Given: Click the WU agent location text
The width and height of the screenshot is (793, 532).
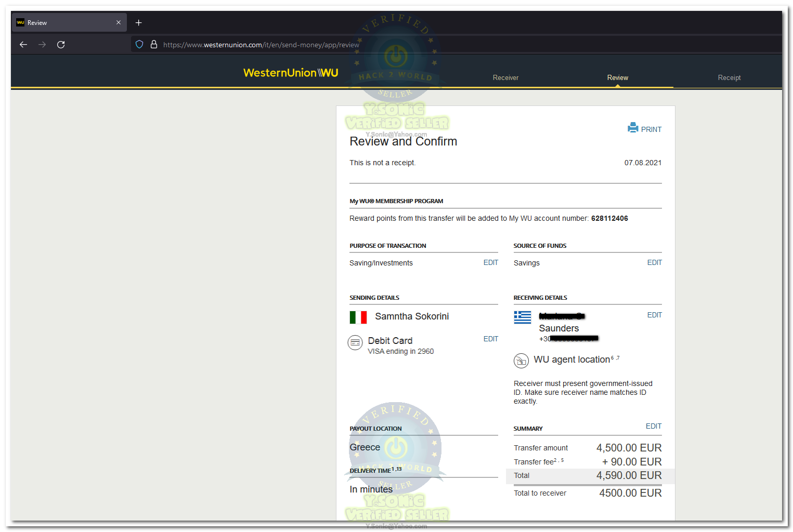Looking at the screenshot, I should (572, 360).
